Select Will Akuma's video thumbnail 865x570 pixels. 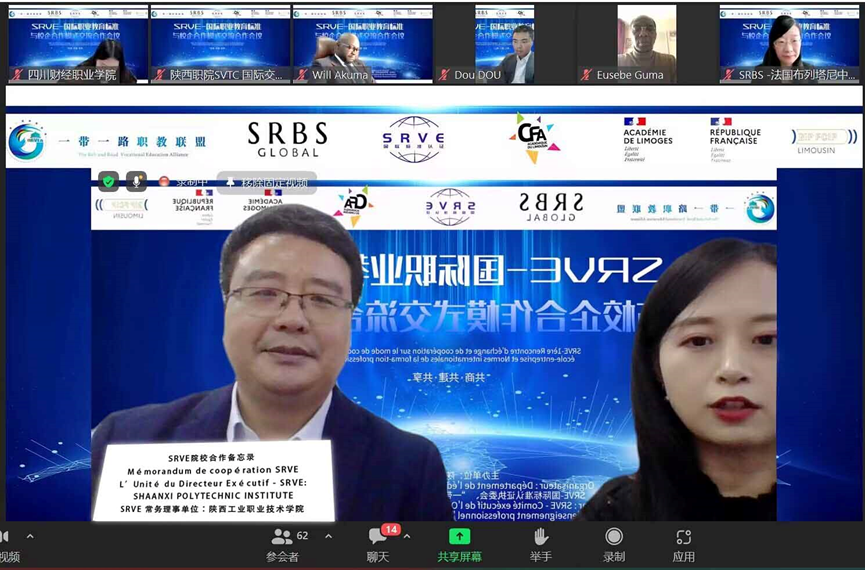(362, 44)
